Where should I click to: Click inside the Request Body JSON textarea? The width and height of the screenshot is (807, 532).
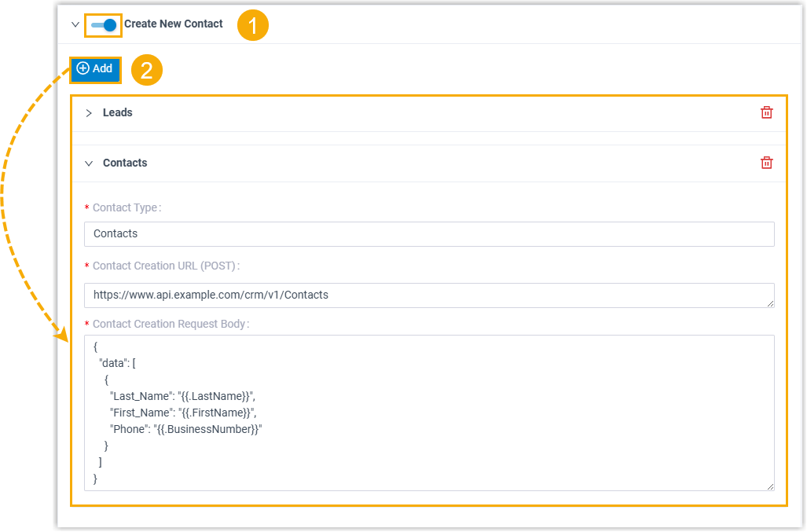428,413
